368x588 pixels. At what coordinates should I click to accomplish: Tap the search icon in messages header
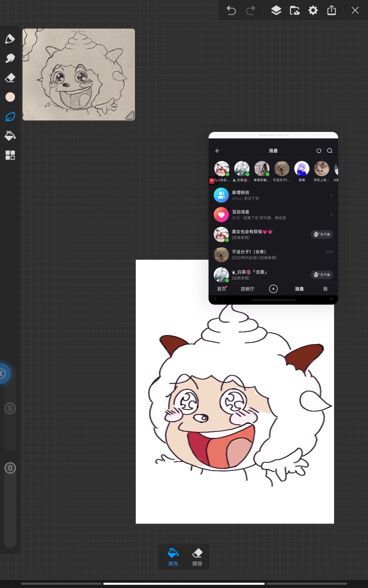pyautogui.click(x=330, y=151)
